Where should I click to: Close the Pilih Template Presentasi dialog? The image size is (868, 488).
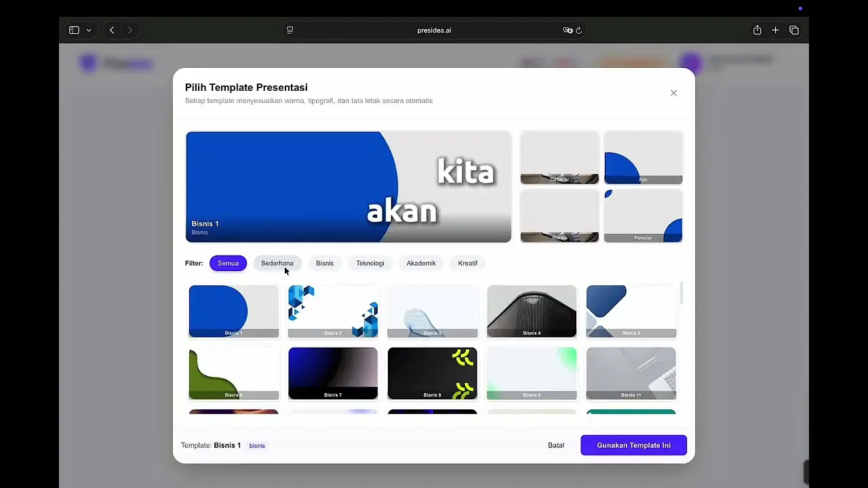point(673,93)
